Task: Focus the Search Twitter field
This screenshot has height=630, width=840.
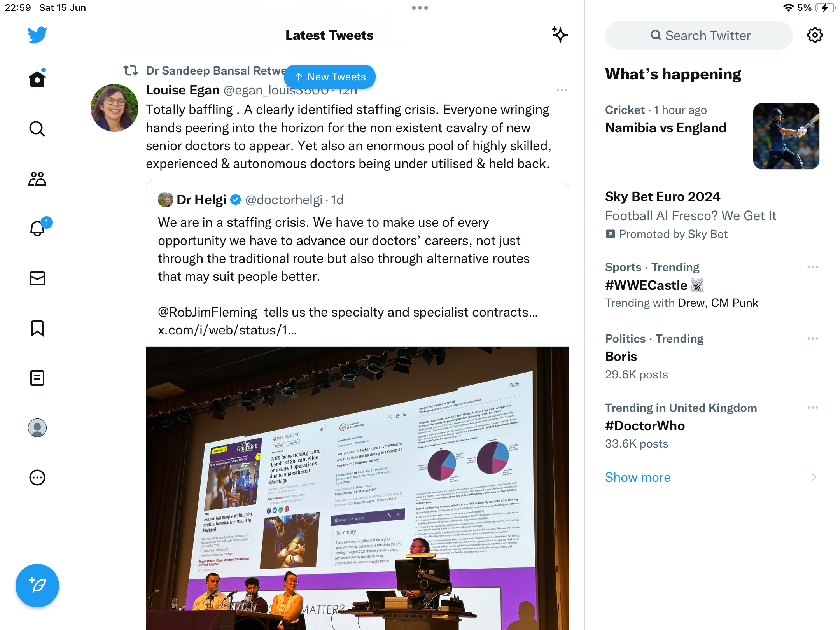Action: tap(699, 35)
